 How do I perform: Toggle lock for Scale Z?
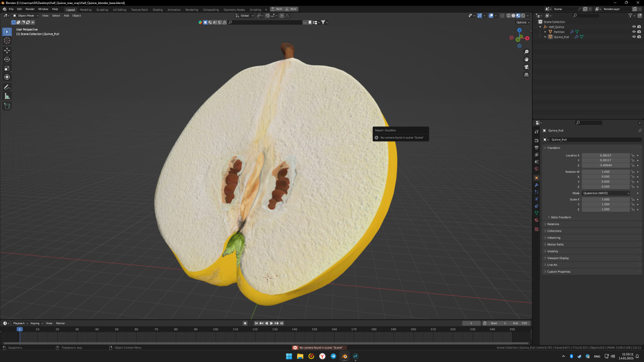click(x=633, y=209)
